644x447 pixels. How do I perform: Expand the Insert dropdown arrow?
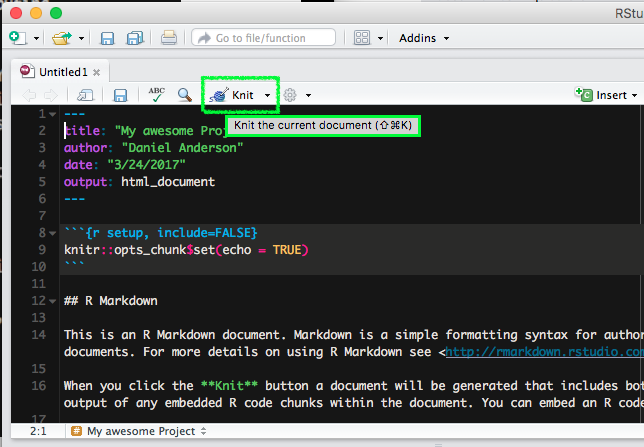point(635,95)
